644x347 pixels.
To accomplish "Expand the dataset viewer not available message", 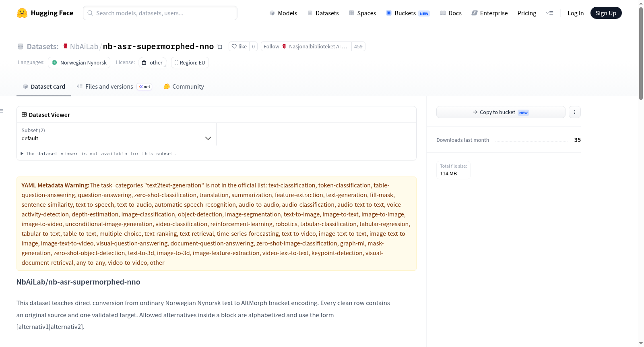I will (x=99, y=154).
